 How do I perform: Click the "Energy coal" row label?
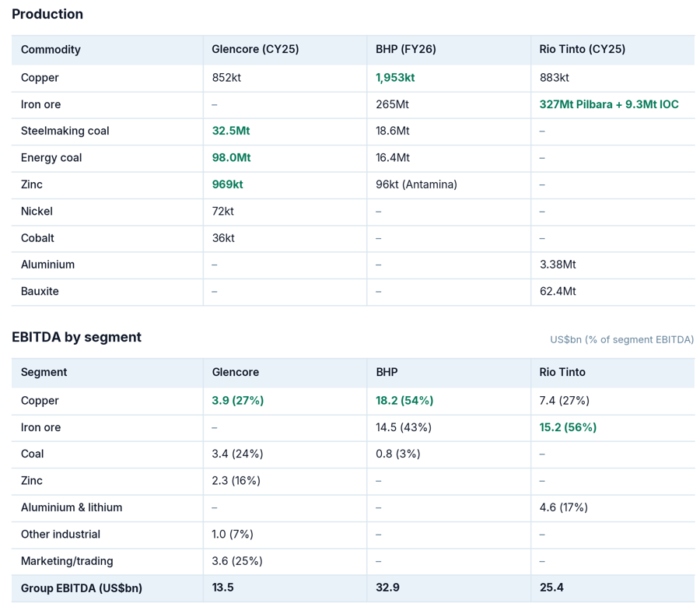pos(51,158)
